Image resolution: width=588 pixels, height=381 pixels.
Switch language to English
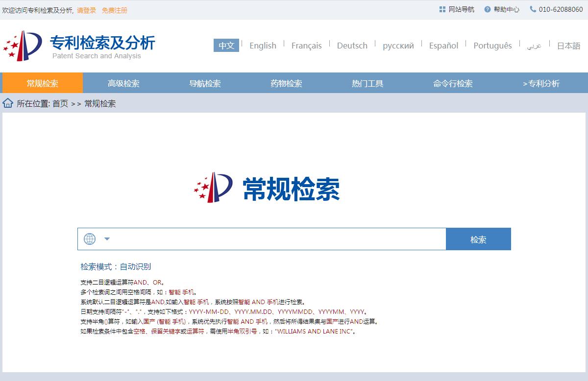coord(263,46)
